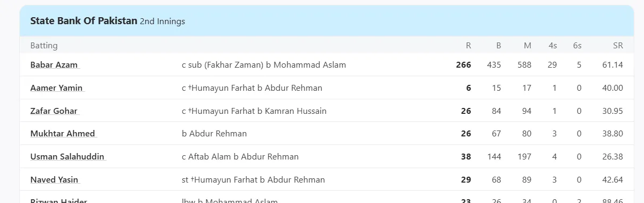644x203 pixels.
Task: Open Mukhtar Ahmed player page
Action: click(63, 134)
